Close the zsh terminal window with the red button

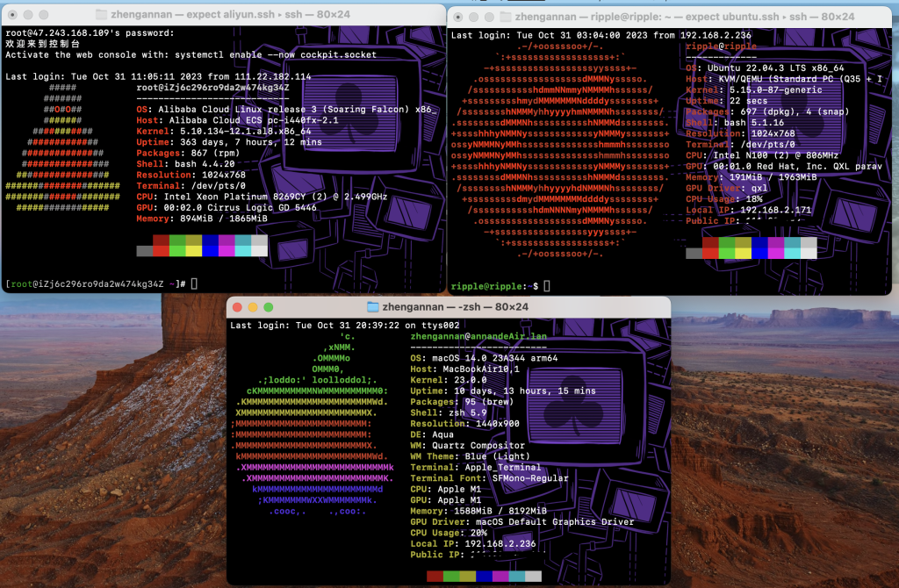tap(237, 307)
